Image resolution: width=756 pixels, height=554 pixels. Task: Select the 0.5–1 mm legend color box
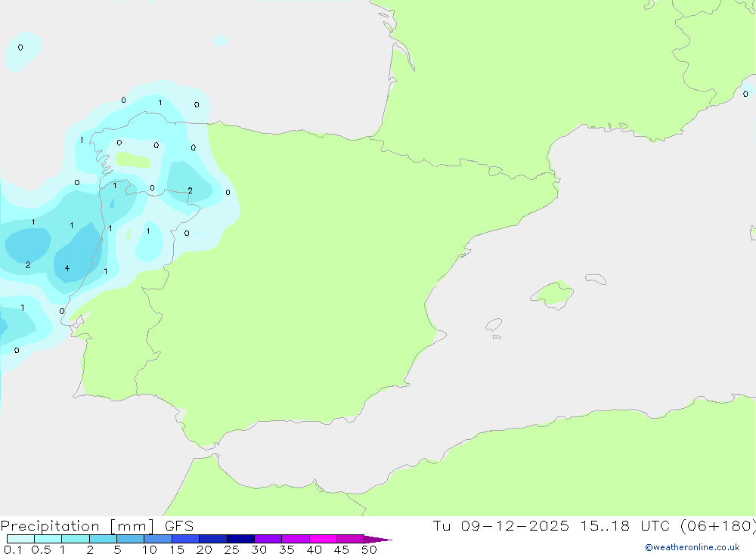click(x=48, y=539)
